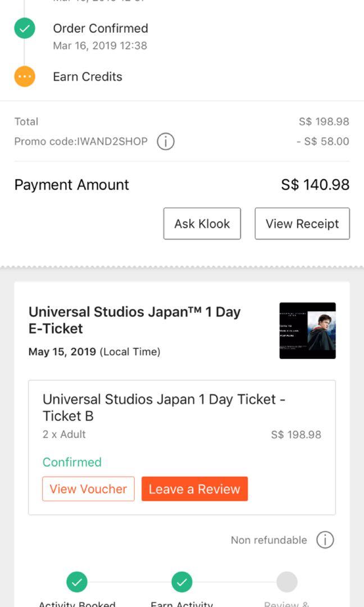Click the grey Review step circle
Screen dimensions: 364x607
(286, 582)
